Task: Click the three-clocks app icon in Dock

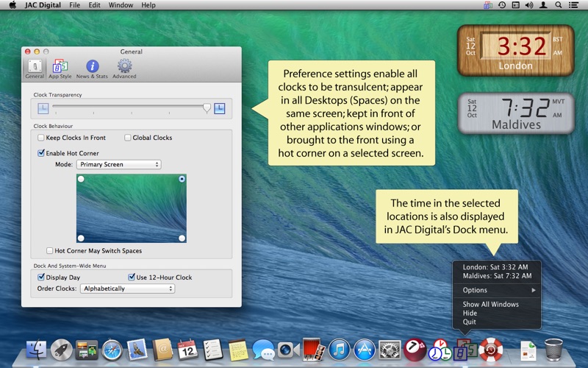Action: pyautogui.click(x=440, y=350)
